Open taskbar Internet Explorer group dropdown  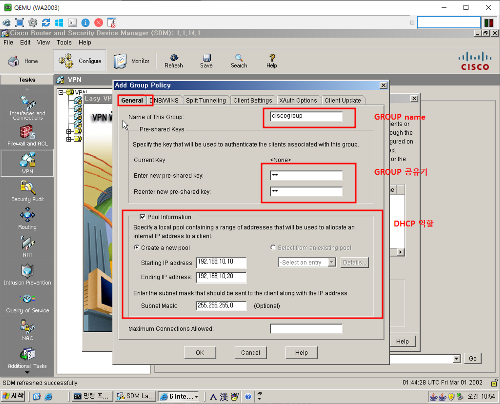197,397
